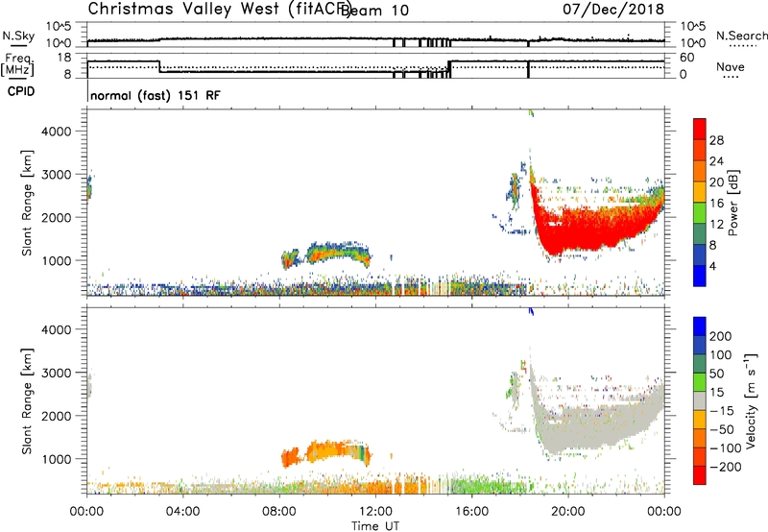Click the -200 tick on velocity color bar
Image resolution: width=768 pixels, height=532 pixels.
(x=726, y=467)
